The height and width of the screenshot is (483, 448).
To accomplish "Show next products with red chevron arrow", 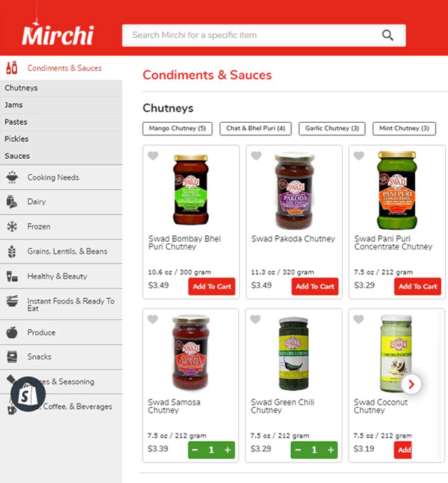I will (411, 384).
